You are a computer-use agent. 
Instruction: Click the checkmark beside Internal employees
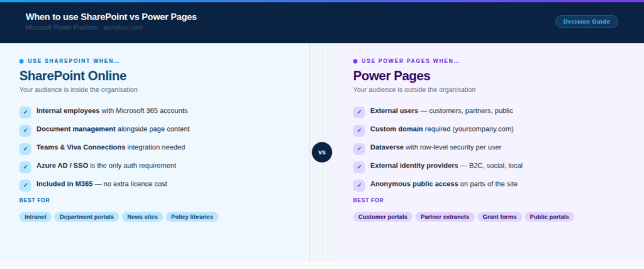[25, 112]
